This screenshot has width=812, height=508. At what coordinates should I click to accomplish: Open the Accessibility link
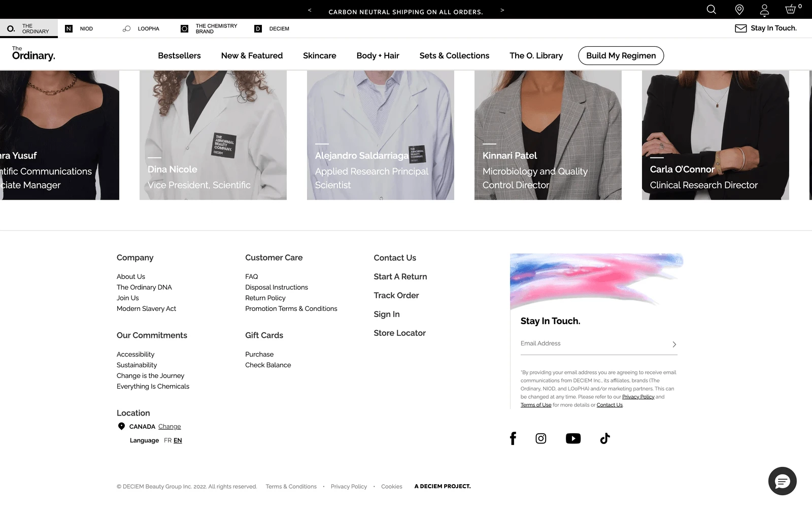(x=136, y=355)
